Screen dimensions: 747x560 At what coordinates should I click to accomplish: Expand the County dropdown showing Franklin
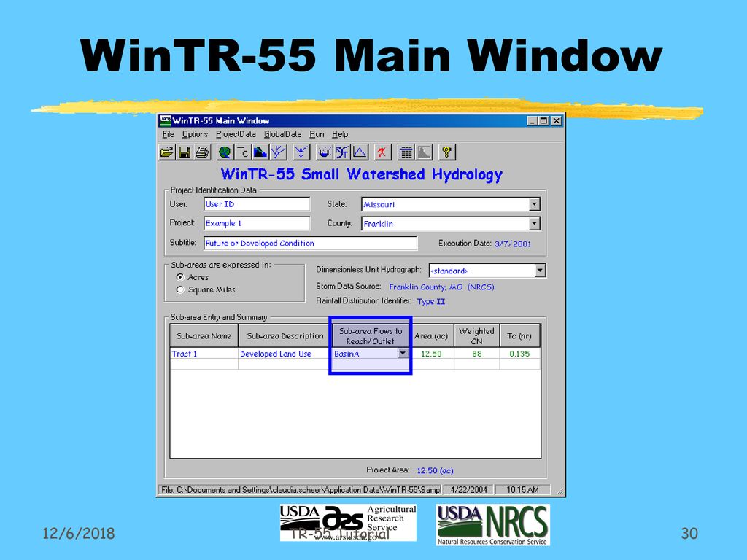coord(535,223)
